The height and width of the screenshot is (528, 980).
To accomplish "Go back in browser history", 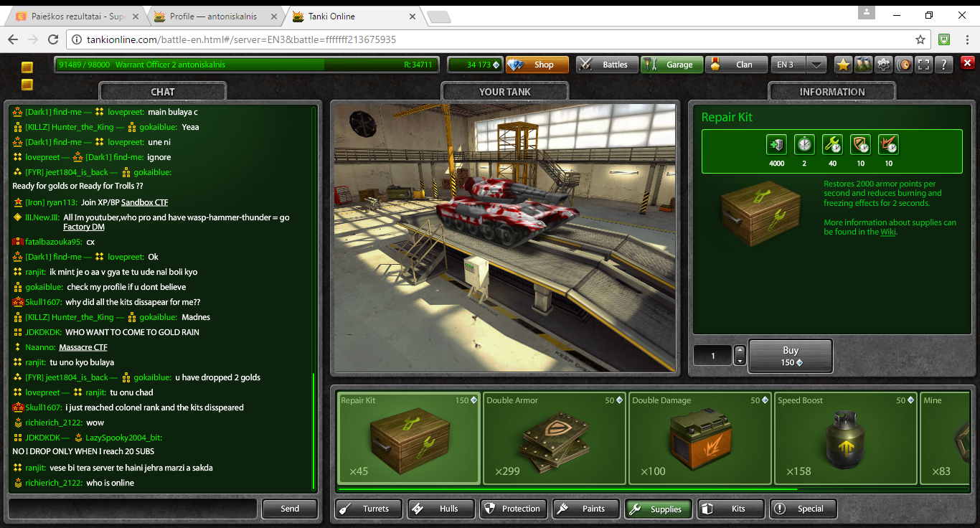I will tap(13, 39).
